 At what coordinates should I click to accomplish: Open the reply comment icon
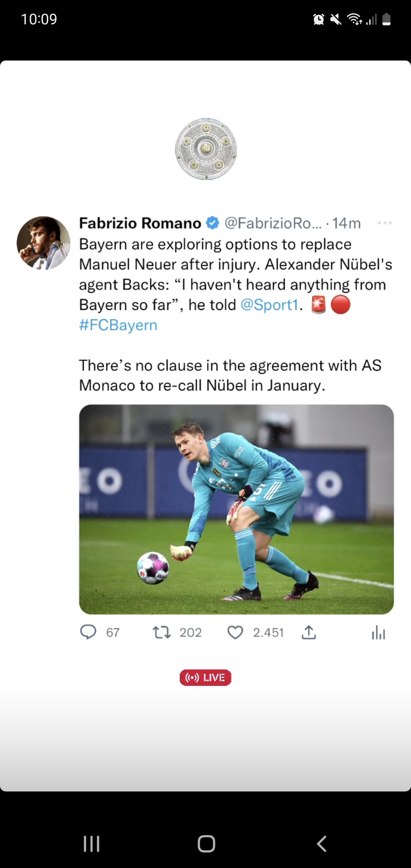[88, 632]
